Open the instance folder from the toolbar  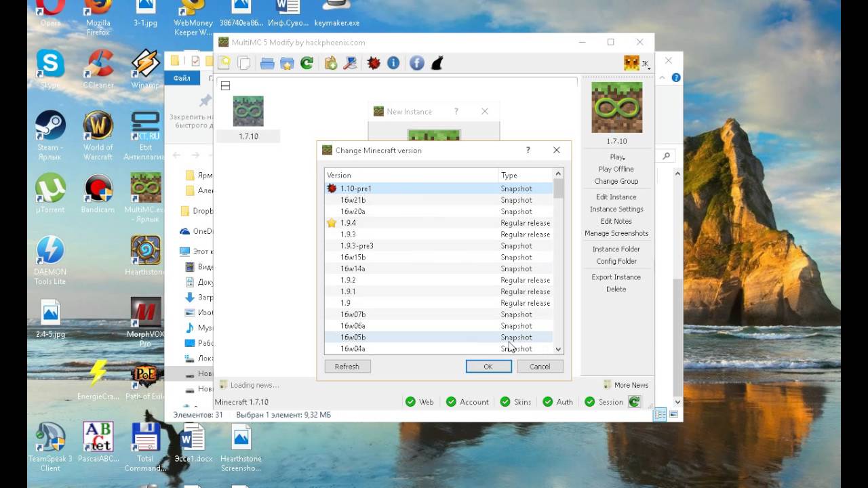pyautogui.click(x=267, y=63)
